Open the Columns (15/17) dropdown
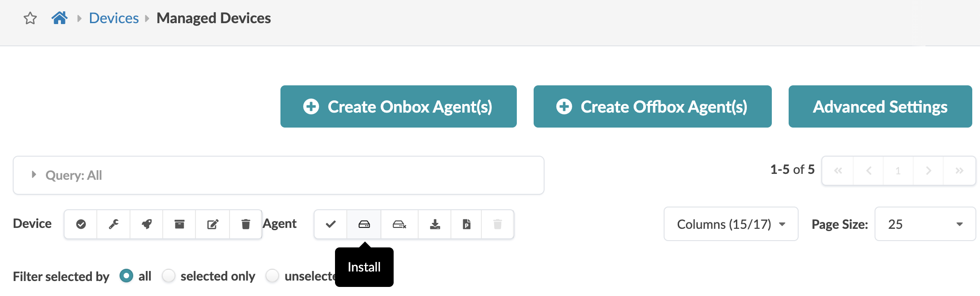The image size is (980, 296). [730, 224]
